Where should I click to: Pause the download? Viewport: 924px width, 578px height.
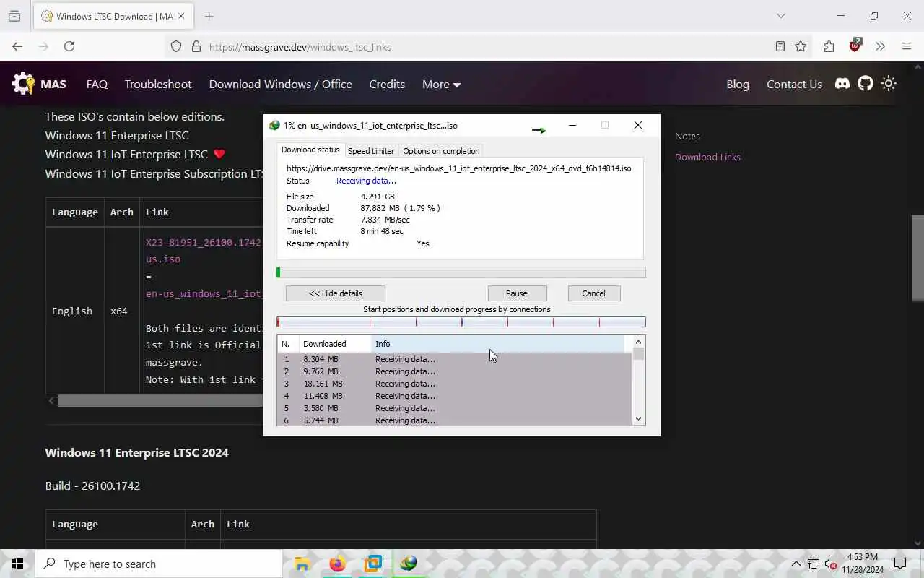pyautogui.click(x=517, y=293)
